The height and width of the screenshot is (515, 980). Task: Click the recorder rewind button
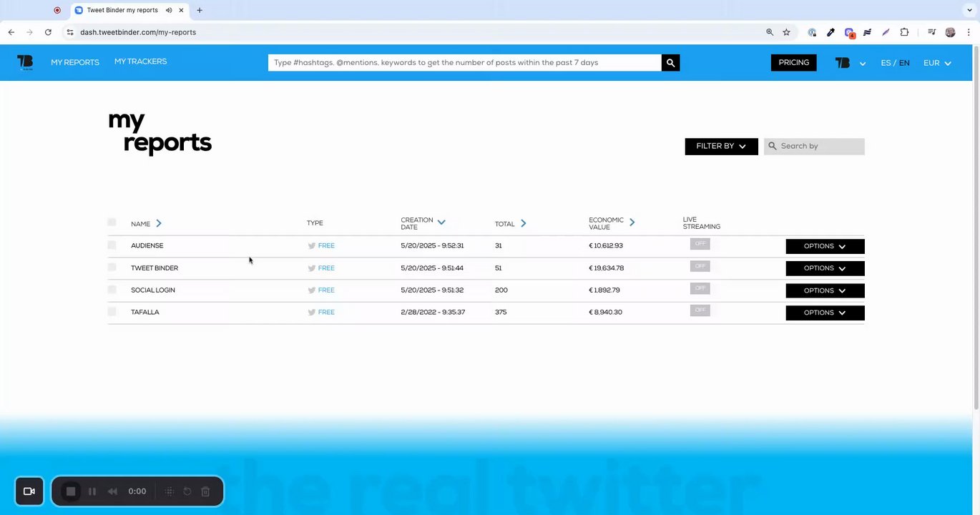tap(112, 491)
